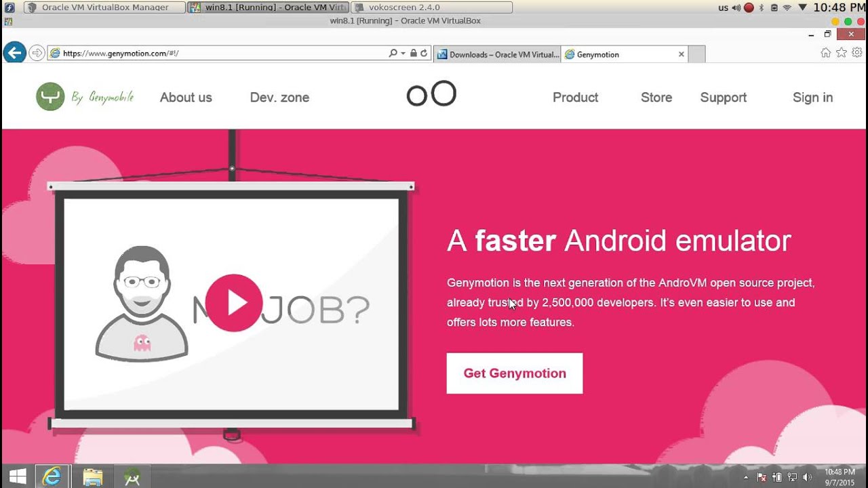Image resolution: width=868 pixels, height=488 pixels.
Task: Click the security lock icon in address bar
Action: 413,53
